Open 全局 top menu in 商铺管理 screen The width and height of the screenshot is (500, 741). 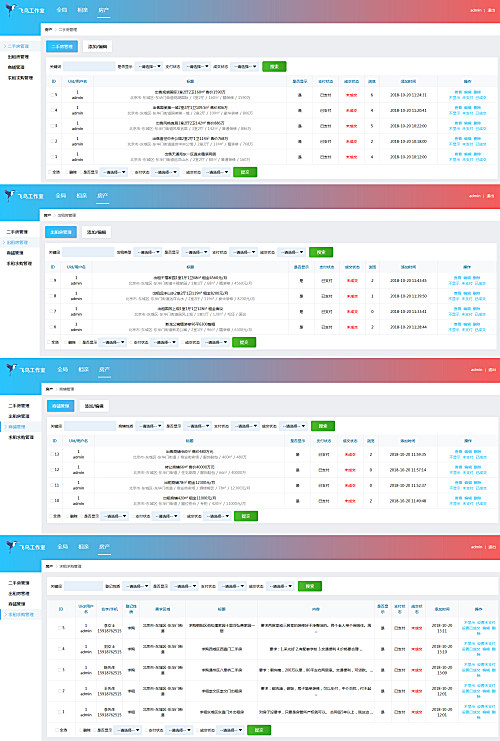click(x=63, y=369)
